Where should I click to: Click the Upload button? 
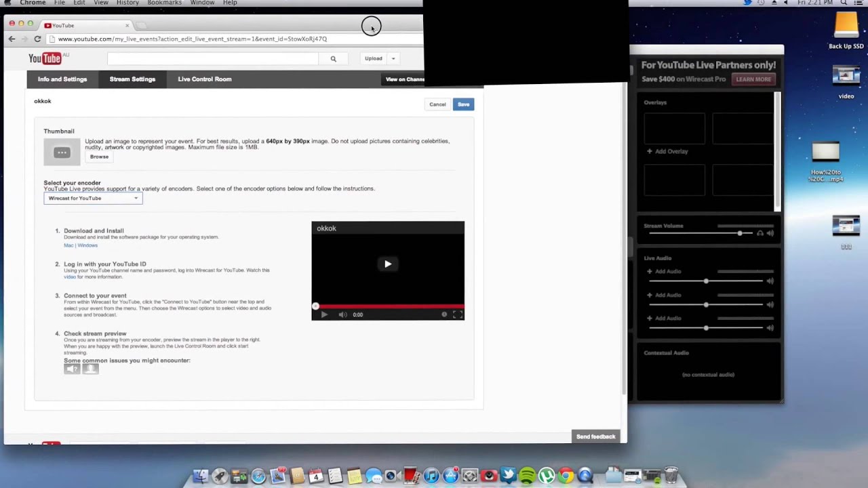coord(374,59)
